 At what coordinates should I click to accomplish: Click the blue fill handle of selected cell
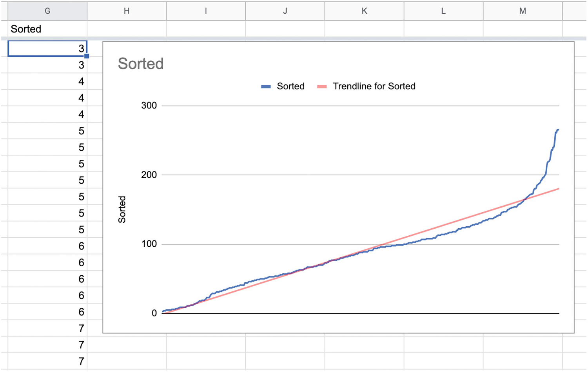pyautogui.click(x=87, y=56)
